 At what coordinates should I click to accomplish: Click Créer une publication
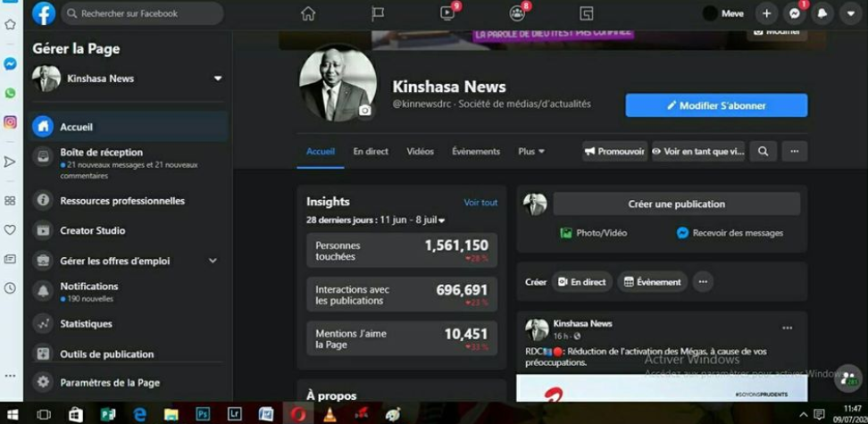(x=677, y=204)
